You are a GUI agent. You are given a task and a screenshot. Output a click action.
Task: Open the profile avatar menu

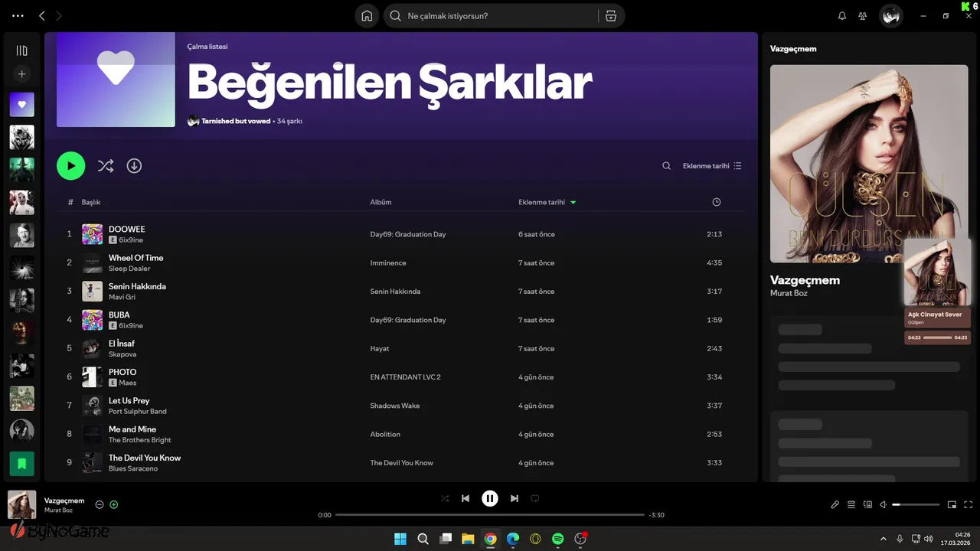(890, 15)
